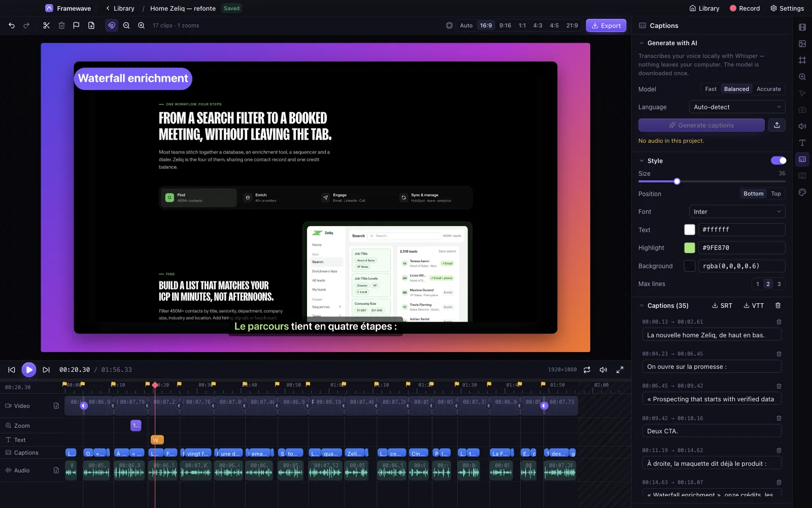Screen dimensions: 812x508
Task: Download captions as SRT
Action: coord(722,305)
